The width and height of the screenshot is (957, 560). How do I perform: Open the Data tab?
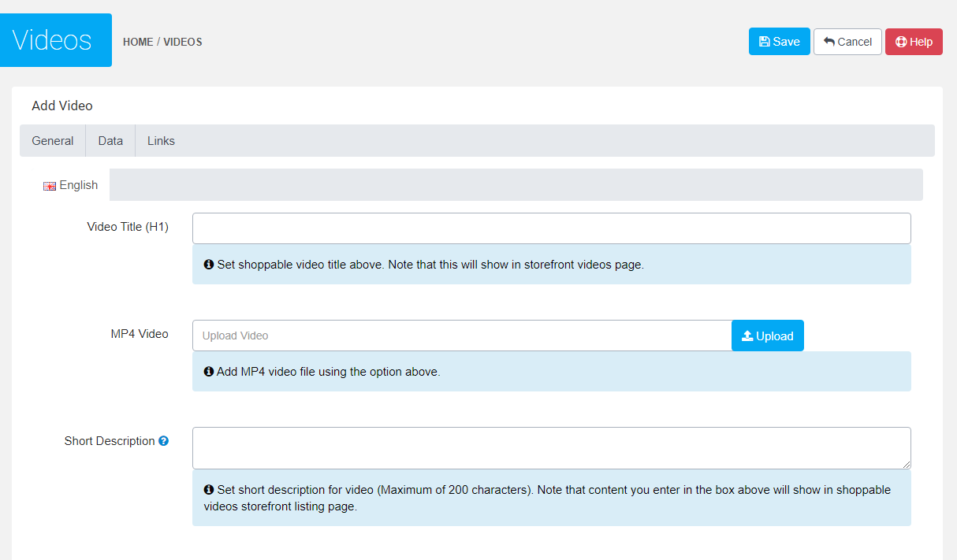[110, 141]
